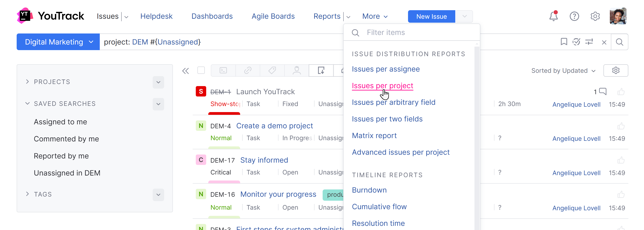Click the New Issue button
This screenshot has width=644, height=230.
pyautogui.click(x=431, y=16)
